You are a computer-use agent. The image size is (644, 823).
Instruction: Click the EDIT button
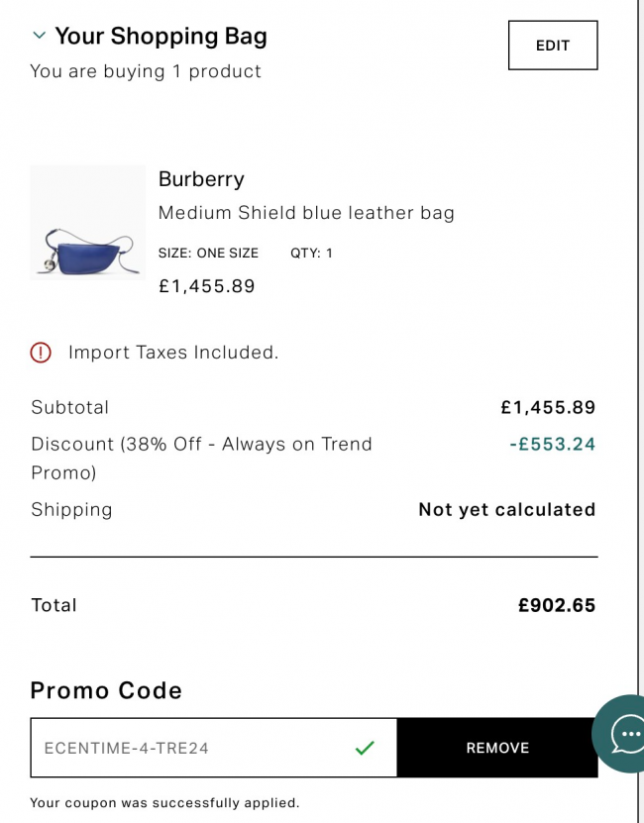[x=553, y=46]
